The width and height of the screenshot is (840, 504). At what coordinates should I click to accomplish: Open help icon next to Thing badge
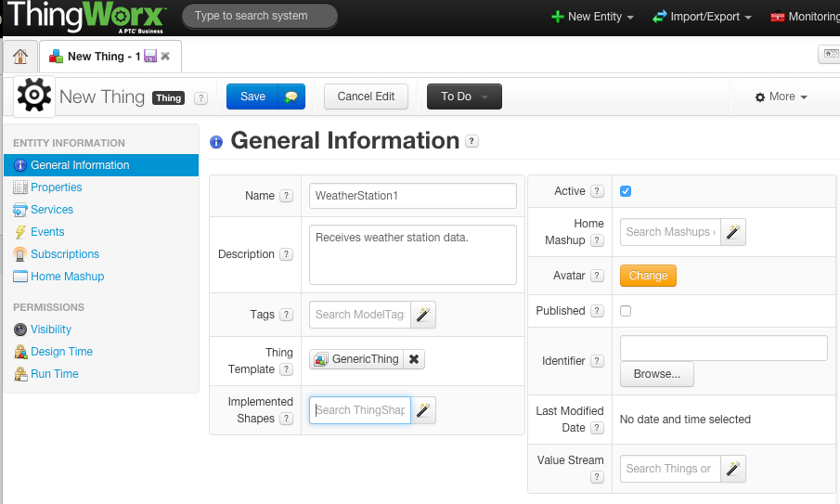pyautogui.click(x=200, y=98)
